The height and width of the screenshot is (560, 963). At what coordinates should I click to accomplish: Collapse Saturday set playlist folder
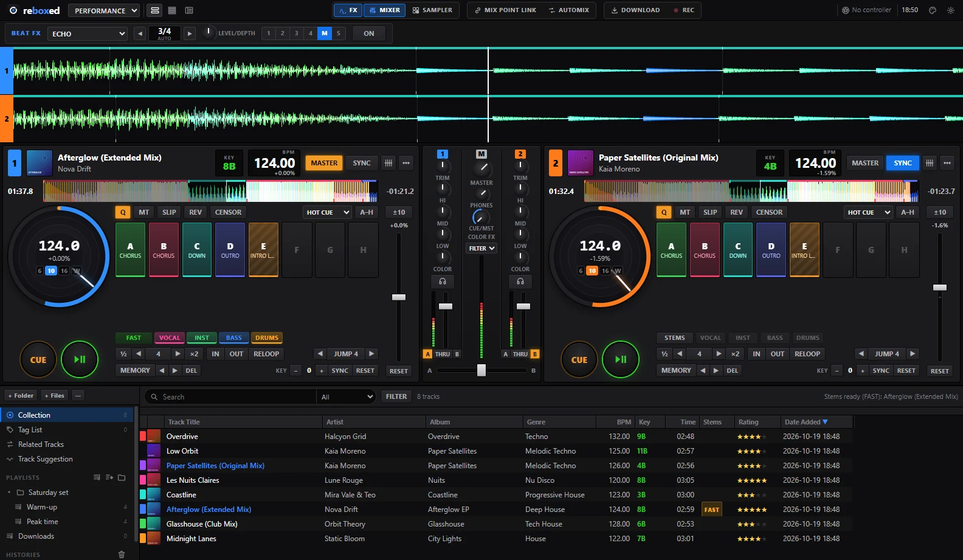9,493
